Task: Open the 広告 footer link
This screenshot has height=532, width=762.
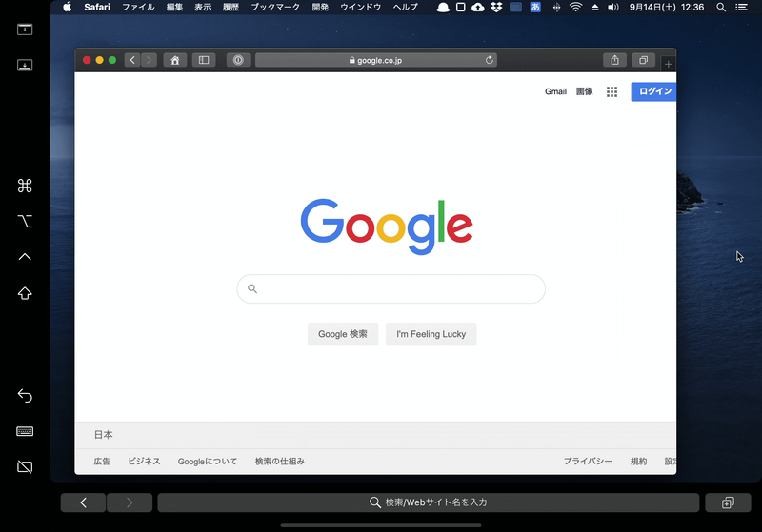Action: 102,462
